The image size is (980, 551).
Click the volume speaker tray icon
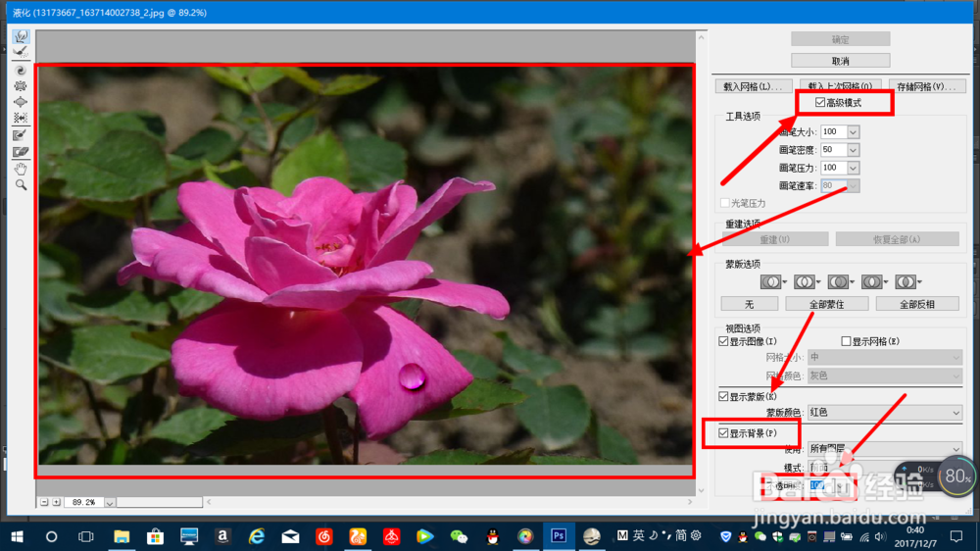click(x=881, y=536)
